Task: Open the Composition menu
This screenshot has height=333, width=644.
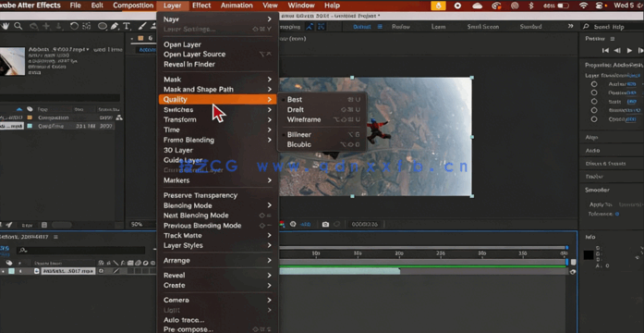Action: tap(133, 6)
